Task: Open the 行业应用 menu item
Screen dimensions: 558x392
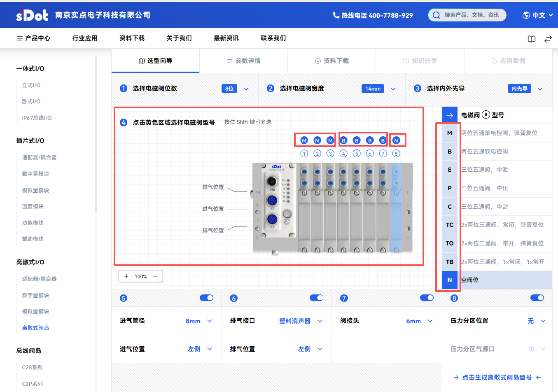Action: 85,38
